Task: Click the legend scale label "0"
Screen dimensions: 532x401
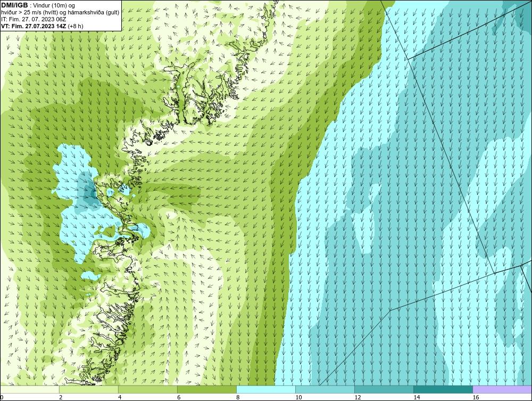Action: point(2,397)
